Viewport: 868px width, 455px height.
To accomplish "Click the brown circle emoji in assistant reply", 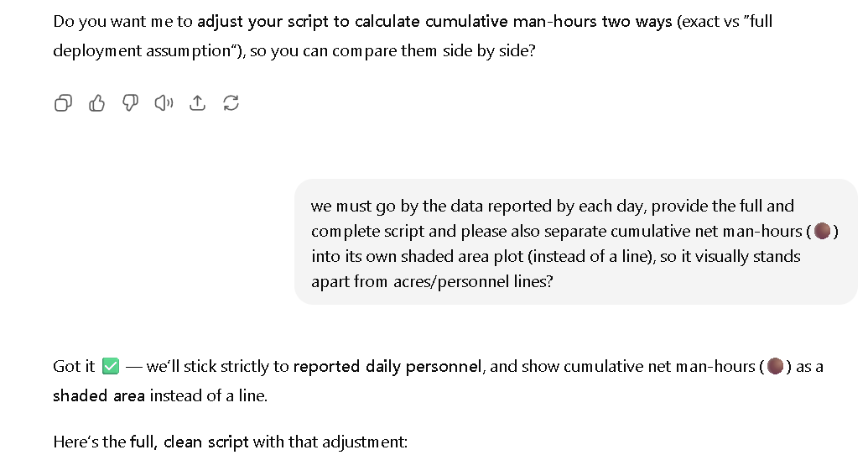I will click(x=775, y=366).
